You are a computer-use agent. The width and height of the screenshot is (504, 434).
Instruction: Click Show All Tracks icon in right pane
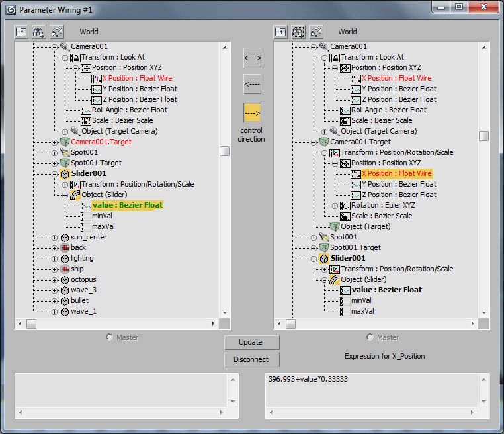(280, 32)
